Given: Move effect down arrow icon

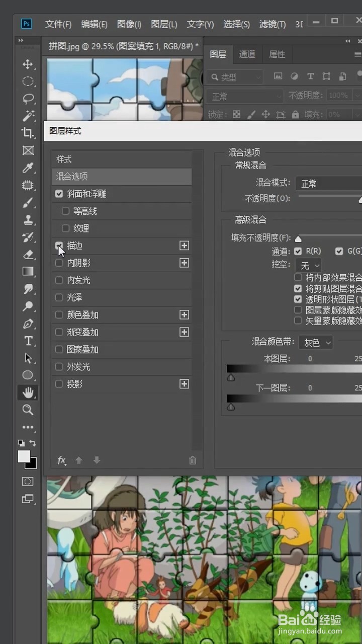Looking at the screenshot, I should coord(97,460).
